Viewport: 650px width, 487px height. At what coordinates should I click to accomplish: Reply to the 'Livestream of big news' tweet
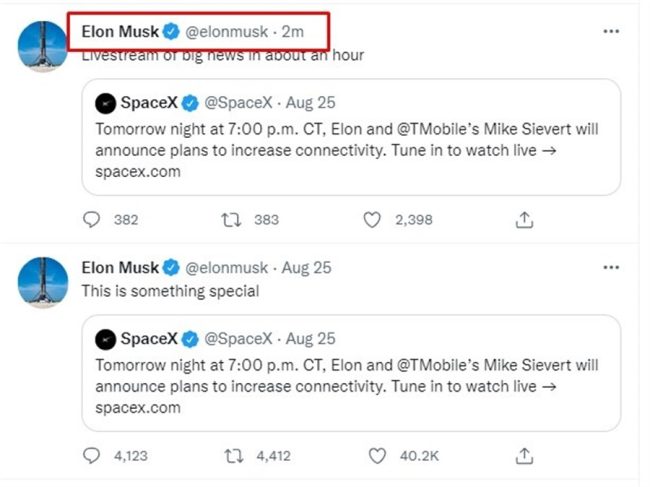(x=92, y=220)
